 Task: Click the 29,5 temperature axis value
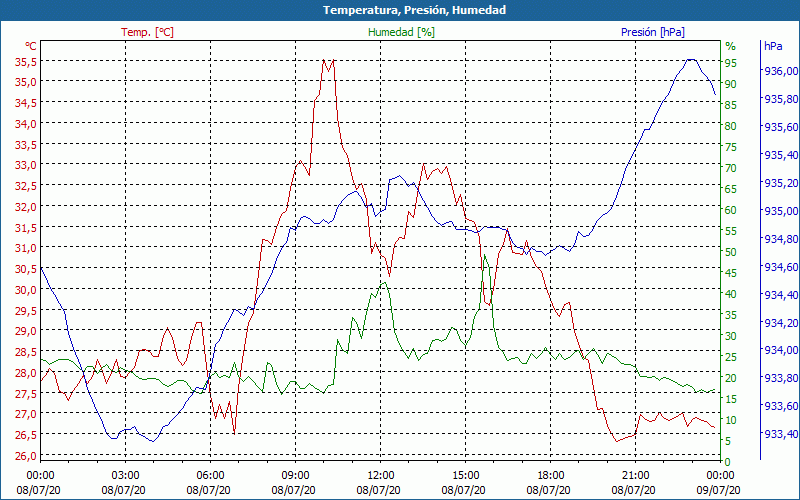point(26,310)
